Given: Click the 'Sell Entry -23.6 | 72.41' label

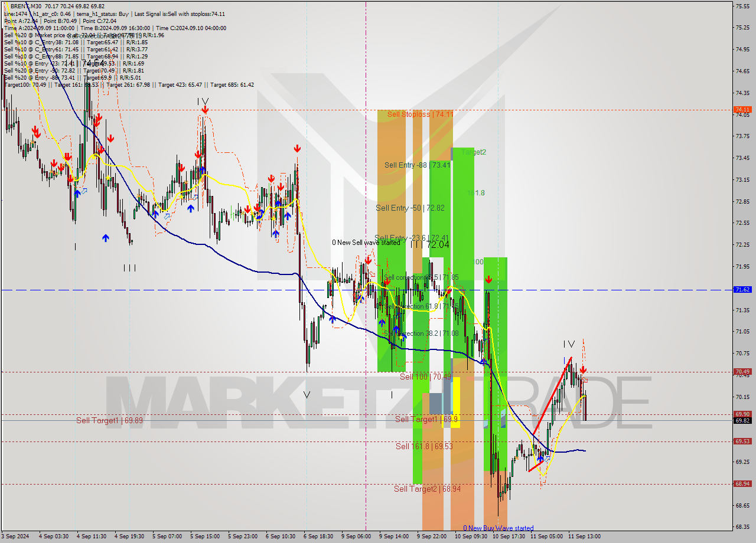Looking at the screenshot, I should (411, 238).
